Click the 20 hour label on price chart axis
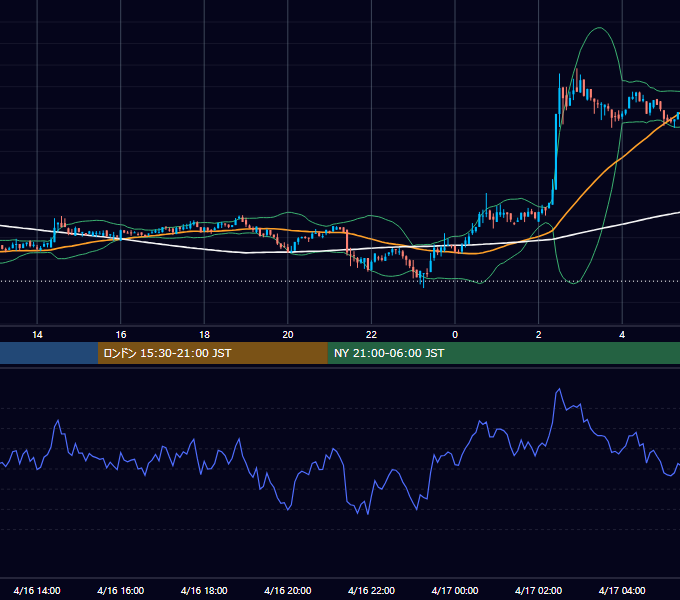The image size is (680, 600). pyautogui.click(x=288, y=335)
